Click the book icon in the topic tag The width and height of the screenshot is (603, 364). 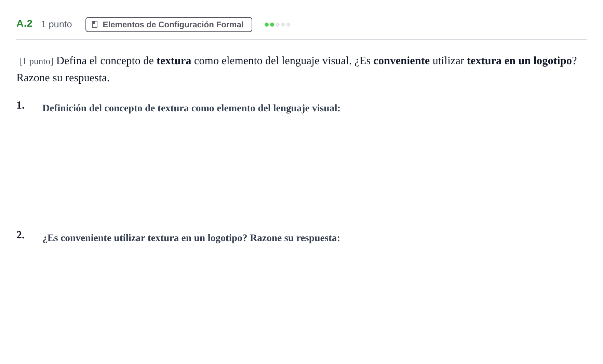click(95, 25)
